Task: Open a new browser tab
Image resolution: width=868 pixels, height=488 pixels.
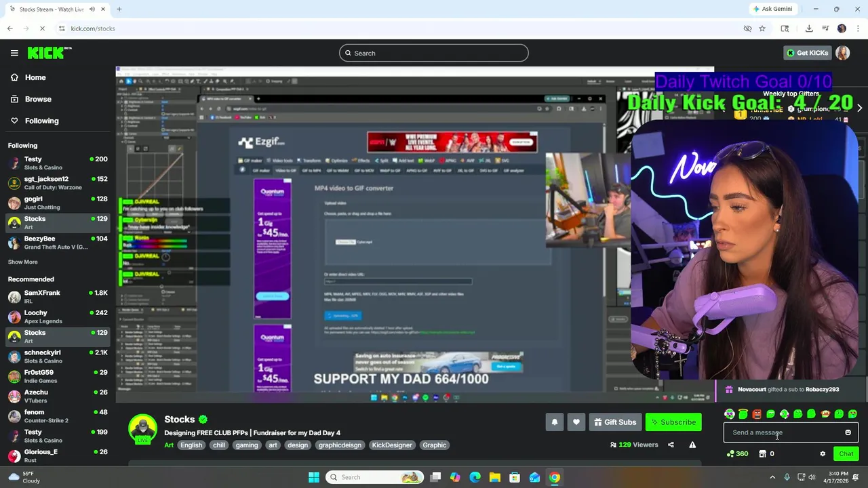Action: coord(119,9)
